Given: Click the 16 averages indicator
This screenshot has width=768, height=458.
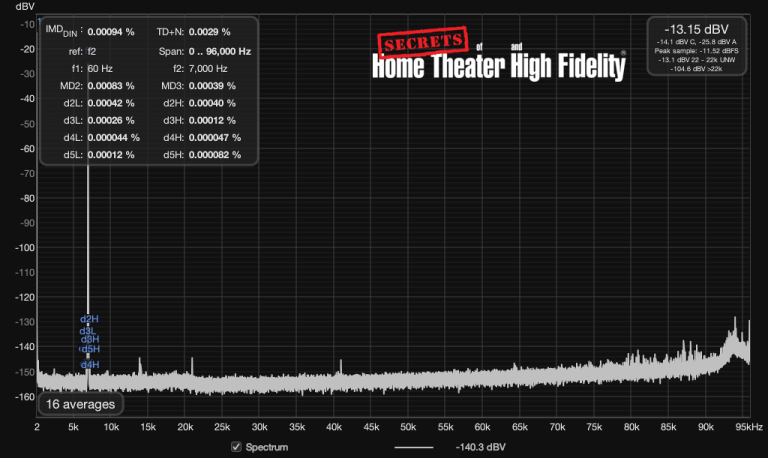Looking at the screenshot, I should pyautogui.click(x=81, y=405).
